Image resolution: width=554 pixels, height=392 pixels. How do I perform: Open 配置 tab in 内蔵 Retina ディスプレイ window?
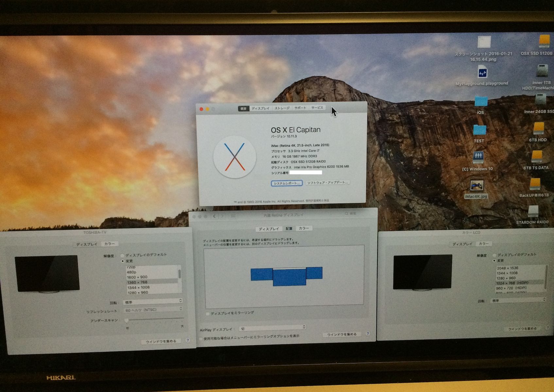289,229
